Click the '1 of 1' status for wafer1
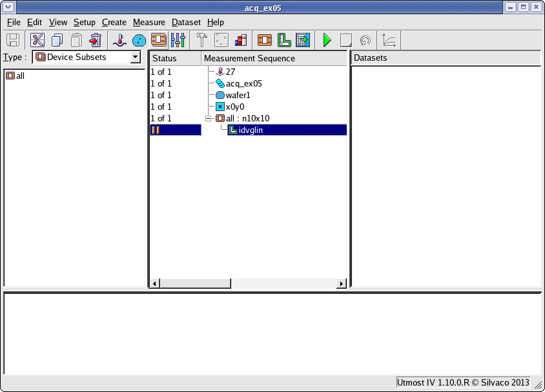This screenshot has width=545, height=392. [x=161, y=95]
